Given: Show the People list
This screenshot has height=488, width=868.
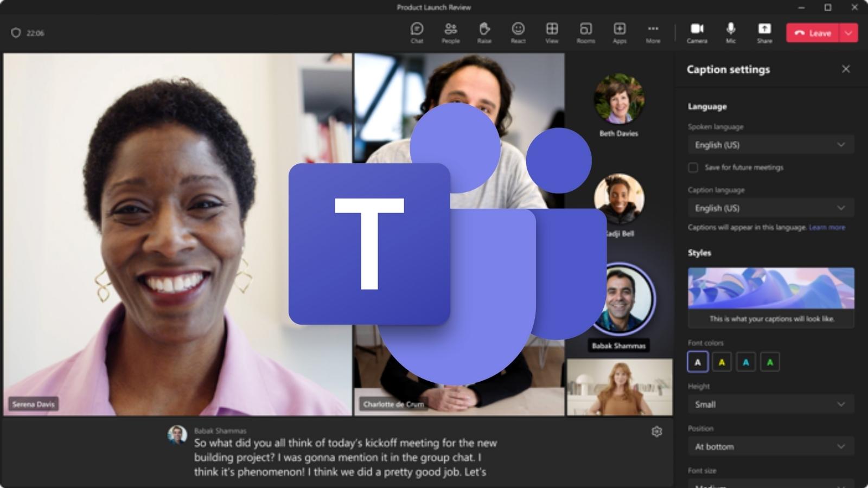Looking at the screenshot, I should coord(450,33).
